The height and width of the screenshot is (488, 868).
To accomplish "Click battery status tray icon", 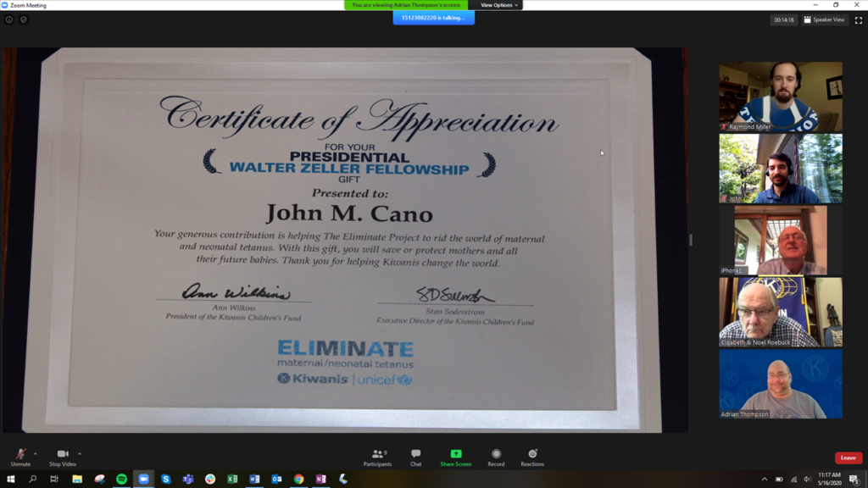I will click(x=779, y=480).
